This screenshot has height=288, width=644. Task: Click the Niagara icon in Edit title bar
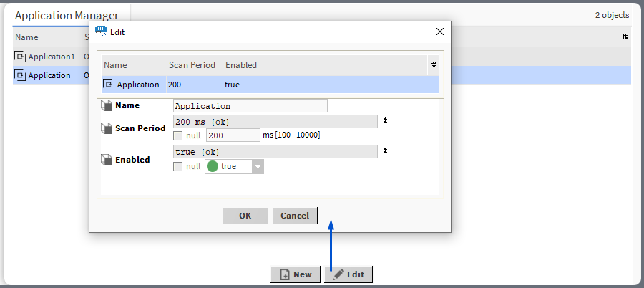(x=101, y=32)
